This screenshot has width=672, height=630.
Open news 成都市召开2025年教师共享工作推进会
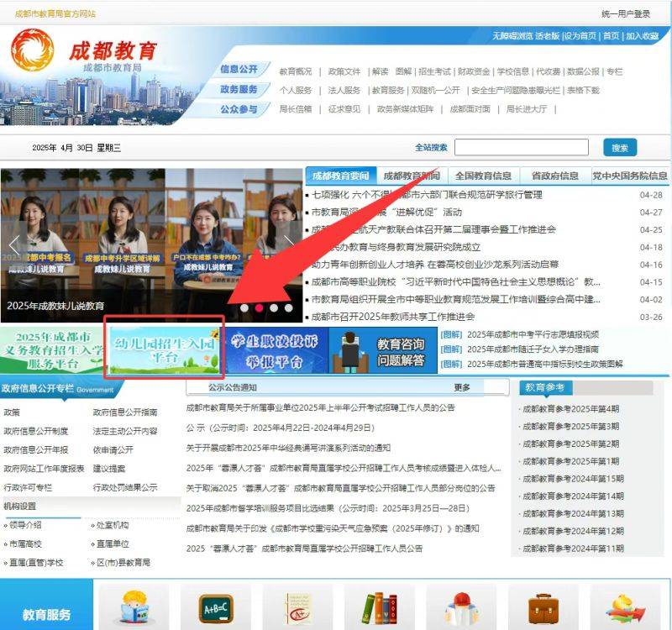coord(393,317)
